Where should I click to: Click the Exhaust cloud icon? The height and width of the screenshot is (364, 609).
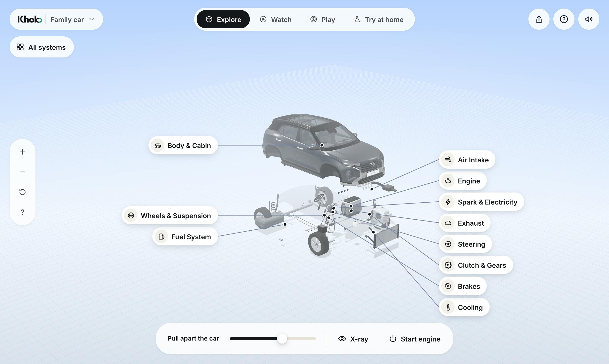448,223
